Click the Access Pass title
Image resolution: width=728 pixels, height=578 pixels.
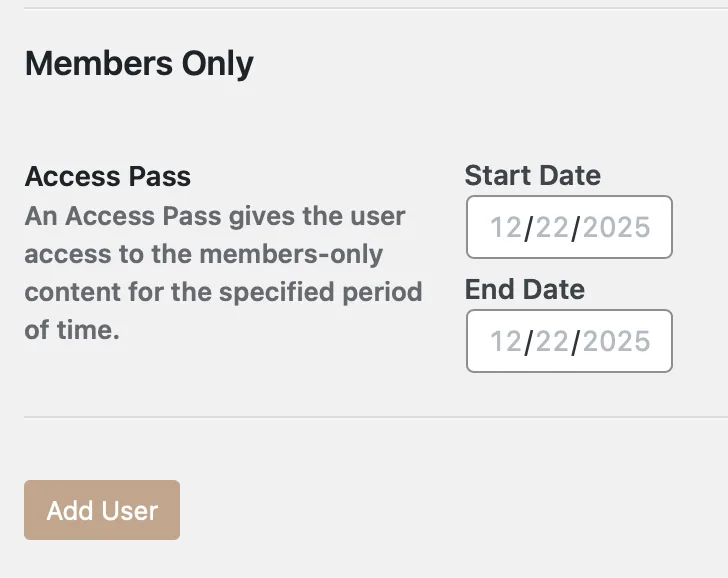pyautogui.click(x=108, y=177)
